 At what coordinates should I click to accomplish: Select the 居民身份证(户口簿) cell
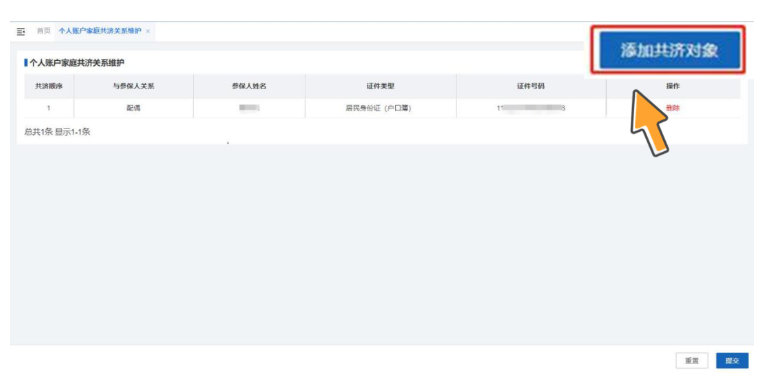click(380, 108)
